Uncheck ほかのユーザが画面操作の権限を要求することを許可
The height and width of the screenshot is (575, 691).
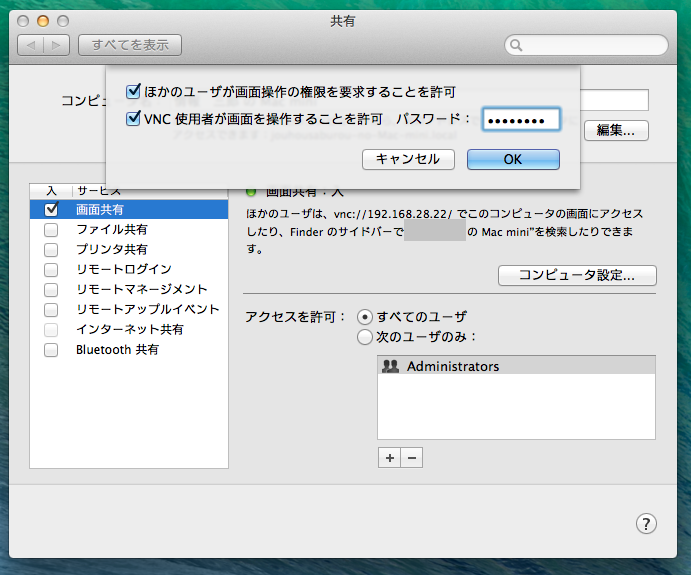coord(133,92)
